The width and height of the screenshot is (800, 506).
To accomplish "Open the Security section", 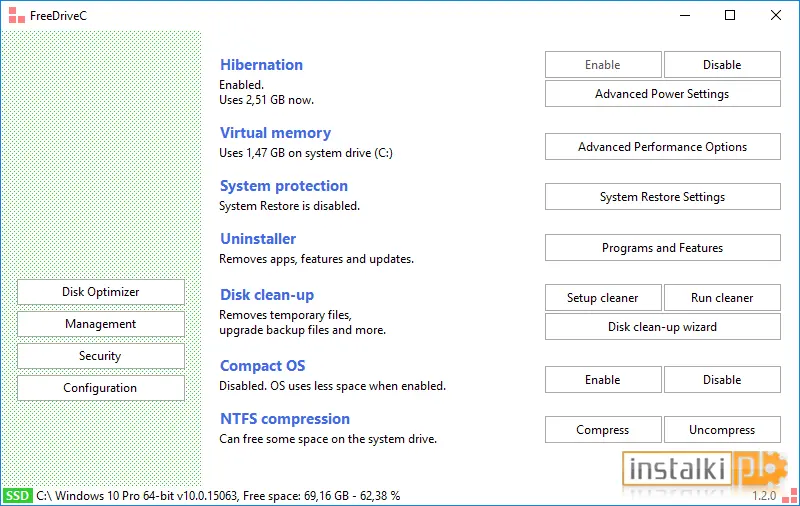I will click(101, 356).
